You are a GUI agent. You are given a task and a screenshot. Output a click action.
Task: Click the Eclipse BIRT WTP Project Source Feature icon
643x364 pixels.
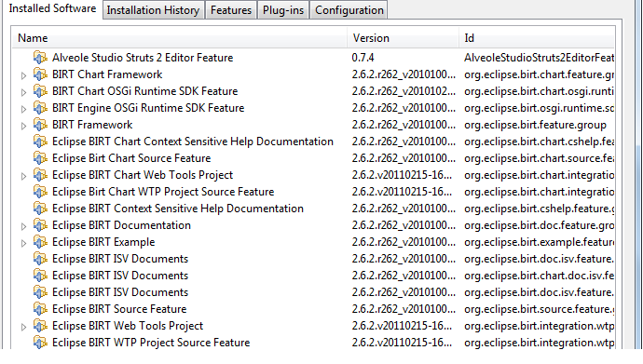[40, 344]
